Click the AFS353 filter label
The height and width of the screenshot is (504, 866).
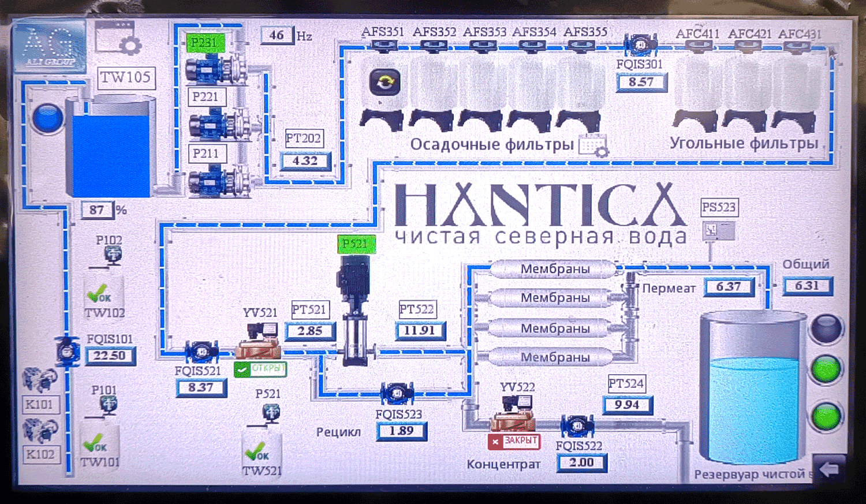[x=484, y=32]
